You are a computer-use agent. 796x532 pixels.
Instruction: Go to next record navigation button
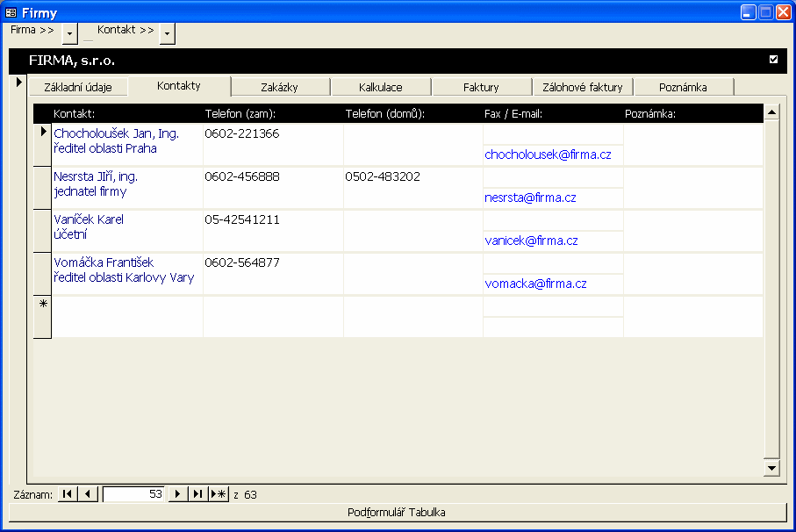178,494
